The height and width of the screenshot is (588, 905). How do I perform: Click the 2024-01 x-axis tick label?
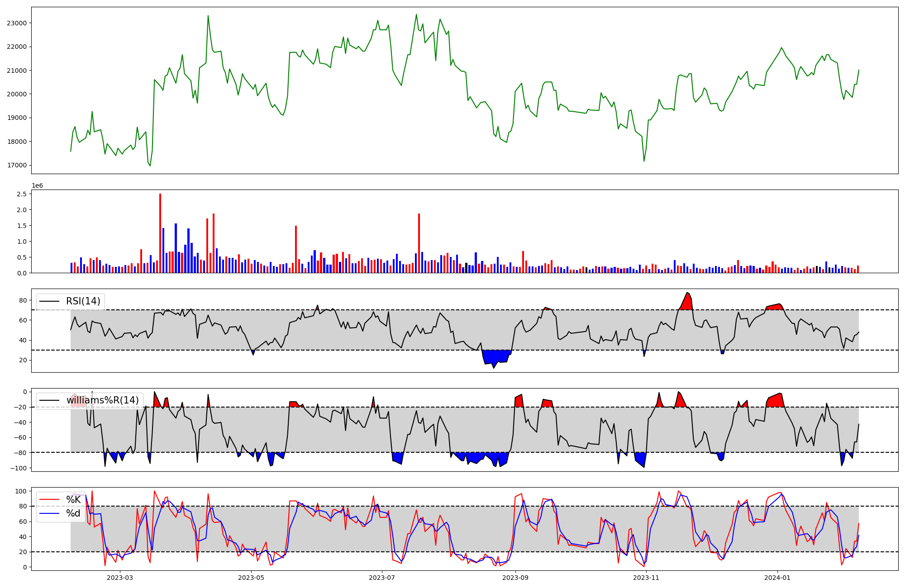click(777, 578)
